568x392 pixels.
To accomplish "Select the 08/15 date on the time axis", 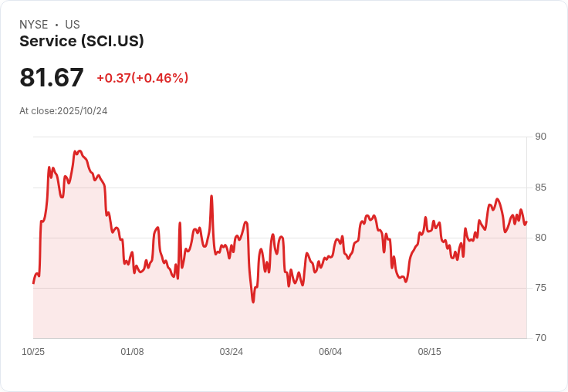I will point(430,352).
